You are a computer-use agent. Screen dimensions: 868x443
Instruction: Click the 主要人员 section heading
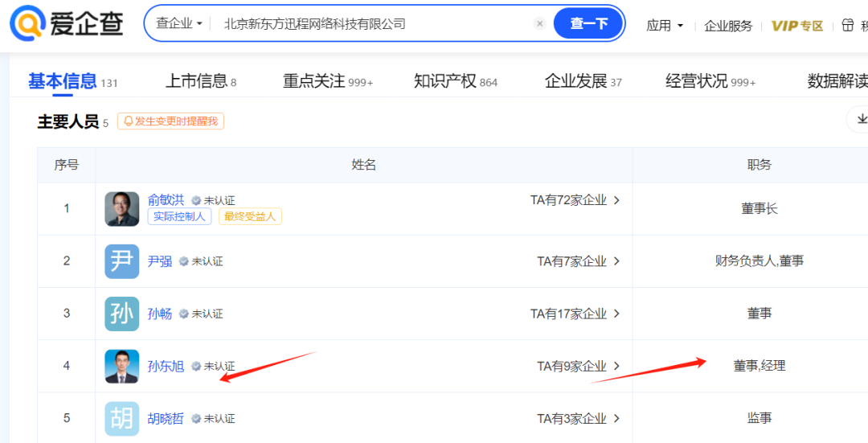click(x=68, y=122)
